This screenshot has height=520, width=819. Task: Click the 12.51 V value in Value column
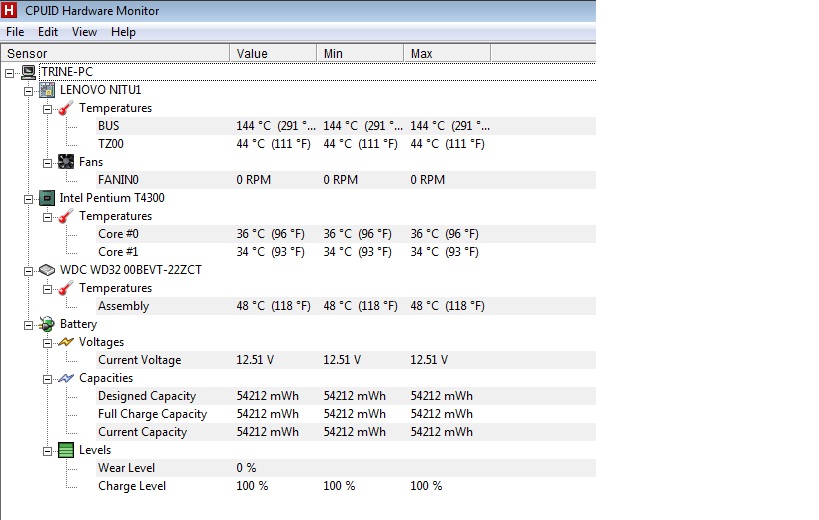pyautogui.click(x=255, y=360)
